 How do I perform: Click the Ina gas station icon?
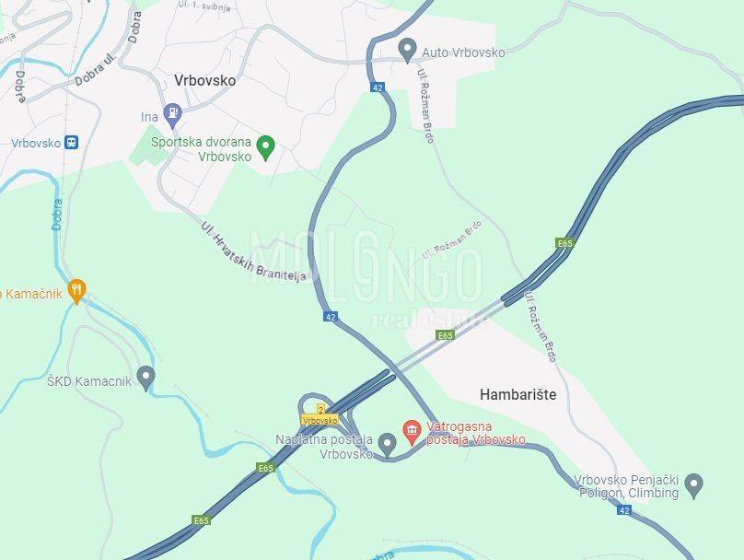(x=173, y=115)
